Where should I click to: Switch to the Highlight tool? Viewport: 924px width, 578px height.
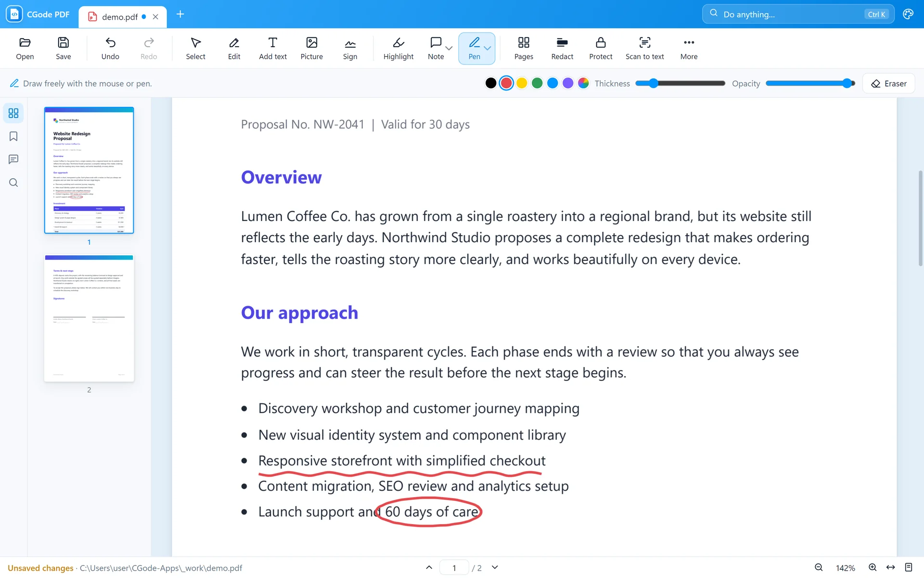[398, 48]
